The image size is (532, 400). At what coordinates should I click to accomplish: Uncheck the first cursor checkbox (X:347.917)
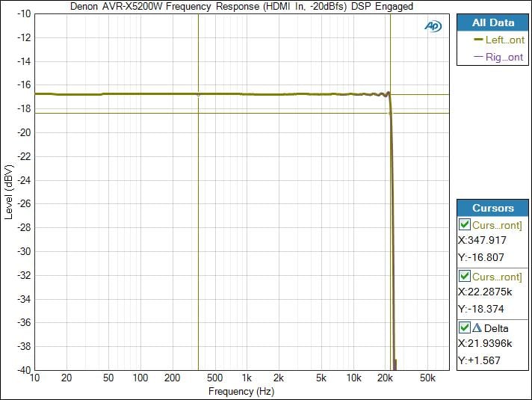(465, 225)
